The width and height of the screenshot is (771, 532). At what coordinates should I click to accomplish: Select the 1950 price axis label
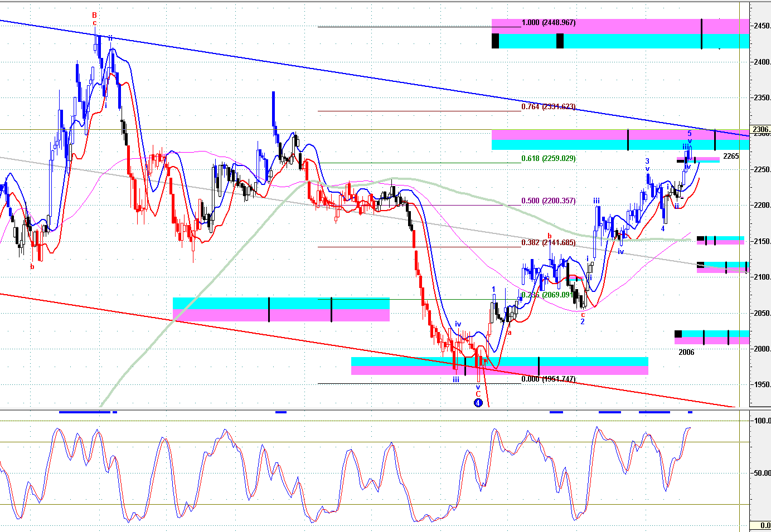click(x=762, y=385)
